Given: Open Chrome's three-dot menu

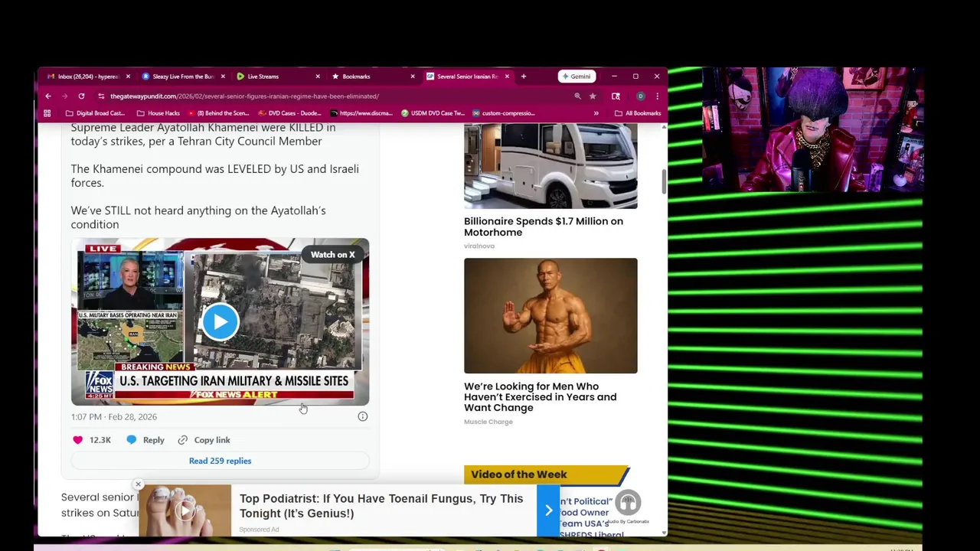Looking at the screenshot, I should coord(657,96).
